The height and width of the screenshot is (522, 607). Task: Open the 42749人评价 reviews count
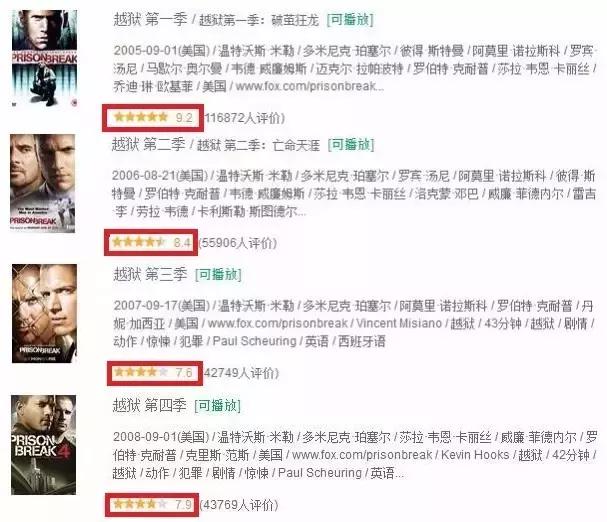click(241, 373)
